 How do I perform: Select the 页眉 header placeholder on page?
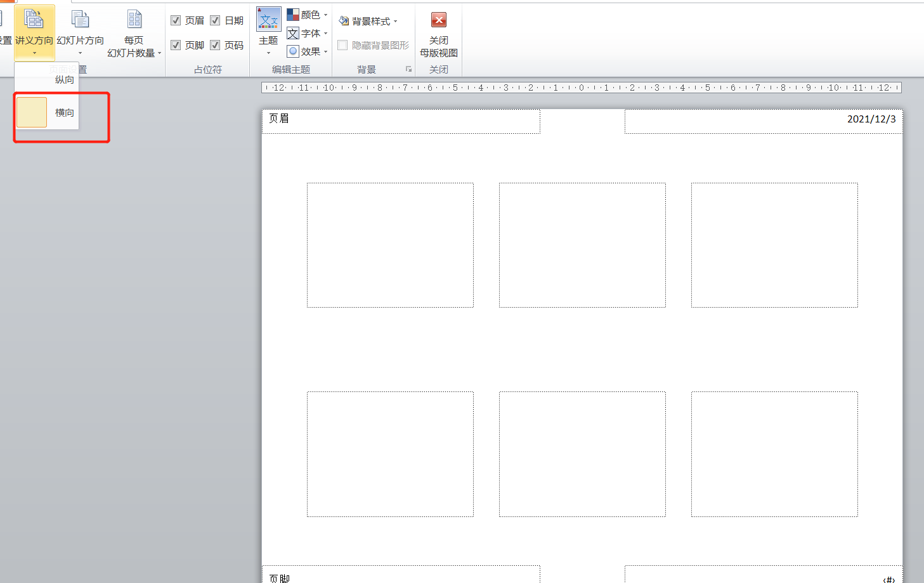point(401,121)
